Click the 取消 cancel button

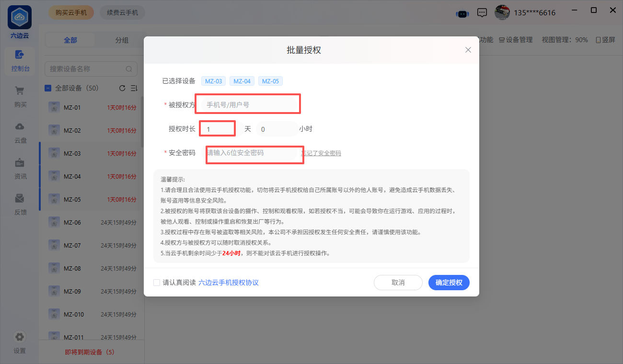pyautogui.click(x=398, y=283)
